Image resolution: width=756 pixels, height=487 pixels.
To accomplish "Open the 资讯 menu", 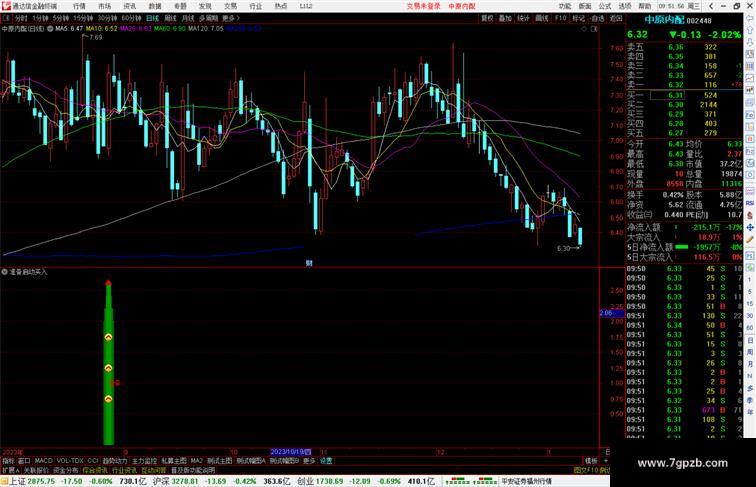I will pyautogui.click(x=129, y=6).
